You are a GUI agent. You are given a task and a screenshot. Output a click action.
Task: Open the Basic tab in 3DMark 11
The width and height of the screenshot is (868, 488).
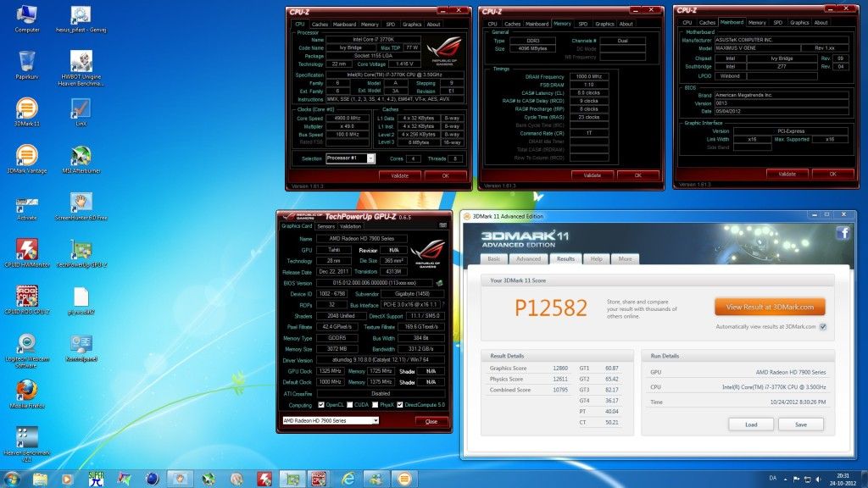(494, 259)
